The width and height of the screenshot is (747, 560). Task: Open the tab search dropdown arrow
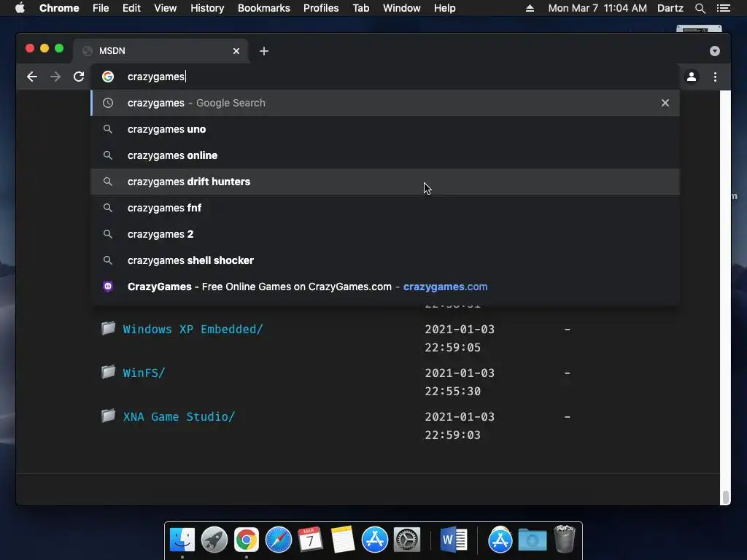click(x=715, y=51)
